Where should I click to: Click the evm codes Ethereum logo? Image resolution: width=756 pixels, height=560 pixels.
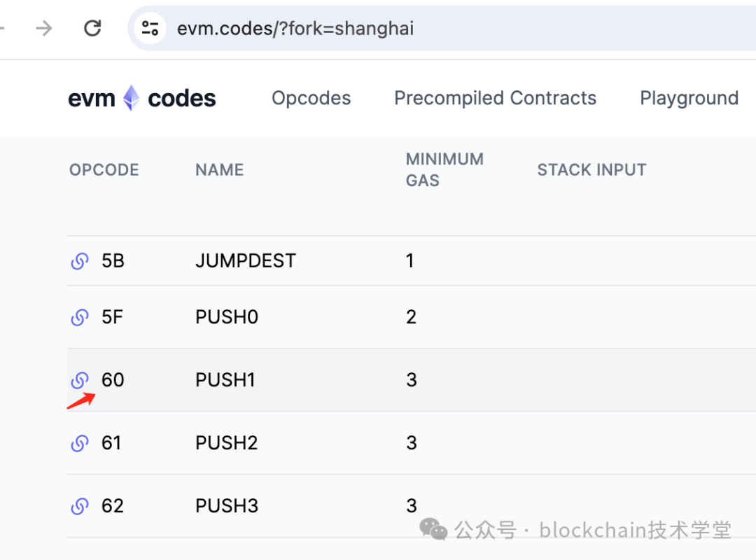click(131, 98)
